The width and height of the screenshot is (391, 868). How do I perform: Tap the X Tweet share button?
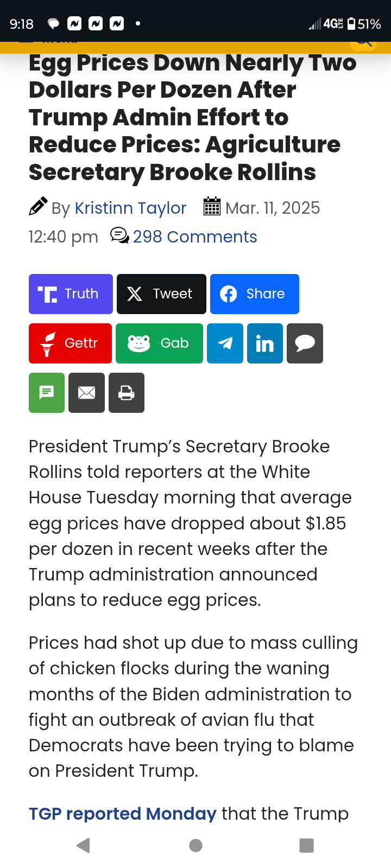161,294
